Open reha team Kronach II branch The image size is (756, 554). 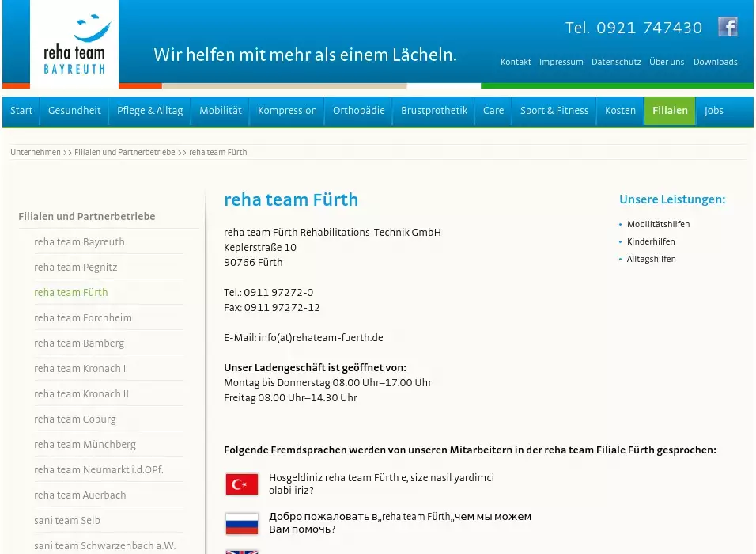(x=81, y=394)
